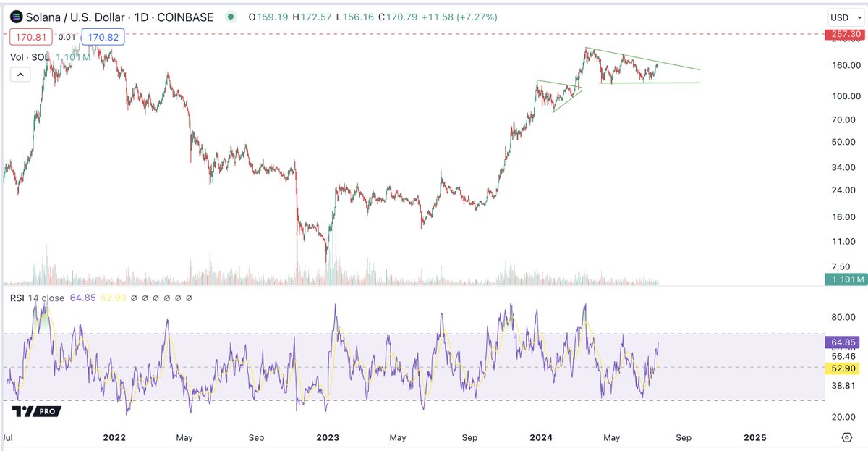The image size is (868, 451).
Task: Select the RSI 14 close indicator label
Action: coord(37,298)
